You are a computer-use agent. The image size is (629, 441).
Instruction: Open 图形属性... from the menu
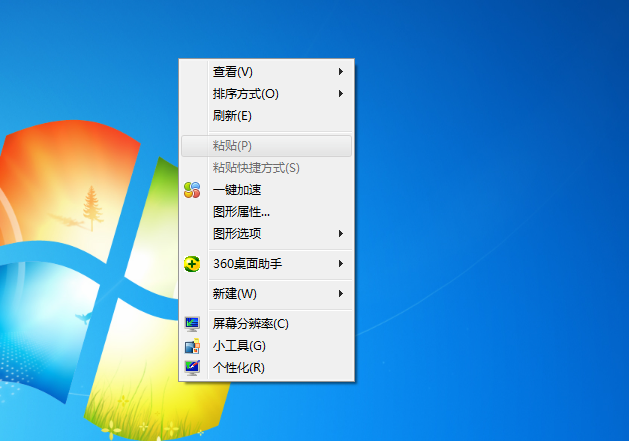coord(266,212)
